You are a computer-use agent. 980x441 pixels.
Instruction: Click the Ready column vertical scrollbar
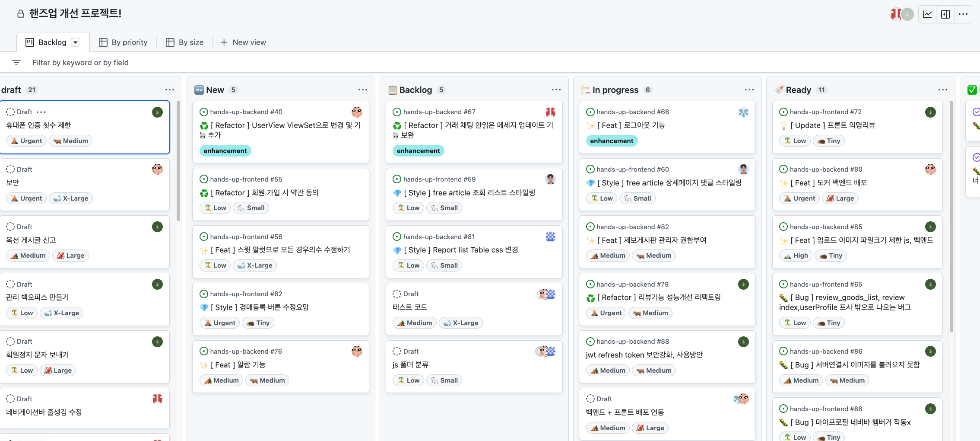tap(951, 216)
